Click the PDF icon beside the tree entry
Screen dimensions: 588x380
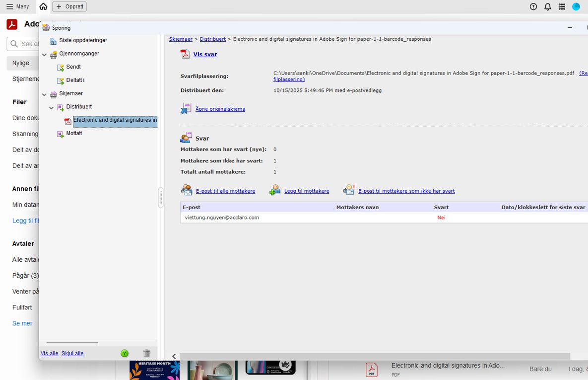68,121
